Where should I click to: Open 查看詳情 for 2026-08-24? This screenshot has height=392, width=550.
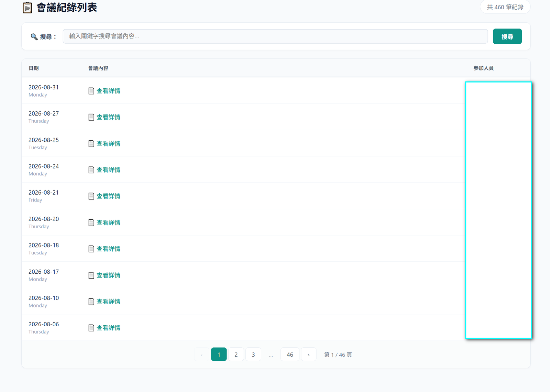108,170
